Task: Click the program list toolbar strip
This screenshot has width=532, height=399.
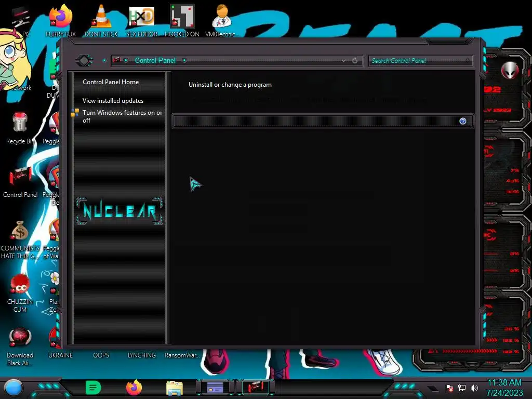Action: point(322,121)
